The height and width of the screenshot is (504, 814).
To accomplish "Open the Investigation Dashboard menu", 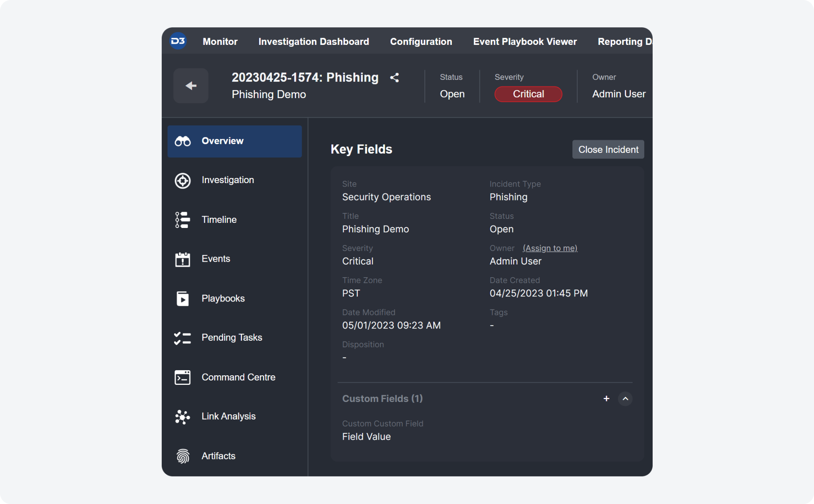I will [x=314, y=42].
